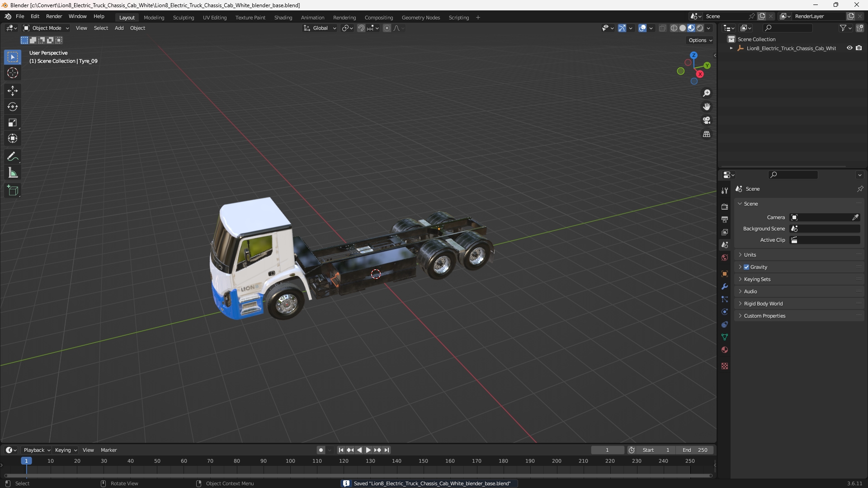This screenshot has height=488, width=868.
Task: Activate the Rotate tool
Action: tap(13, 107)
